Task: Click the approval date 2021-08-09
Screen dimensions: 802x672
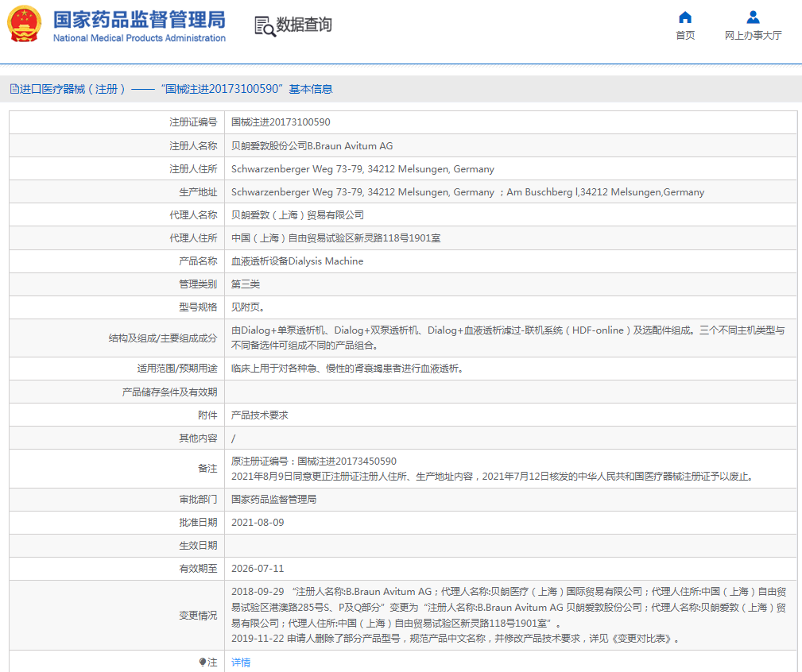Action: coord(257,523)
